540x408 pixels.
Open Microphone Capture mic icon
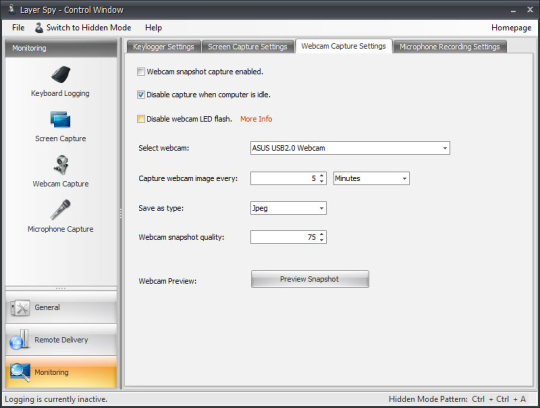tap(60, 210)
